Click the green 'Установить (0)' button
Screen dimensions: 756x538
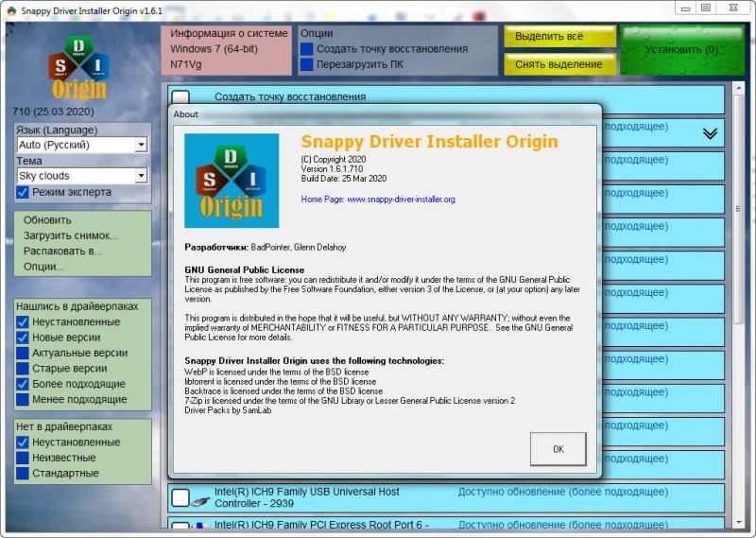pos(681,50)
